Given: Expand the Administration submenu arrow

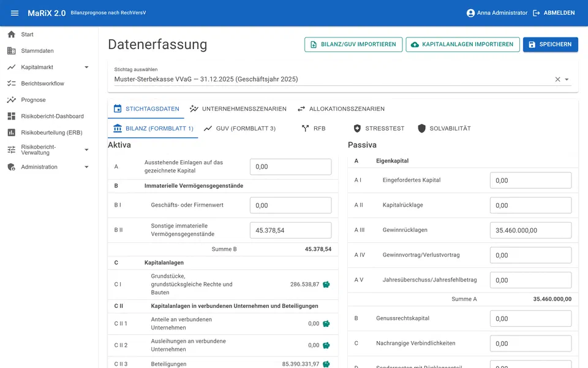Looking at the screenshot, I should (86, 167).
